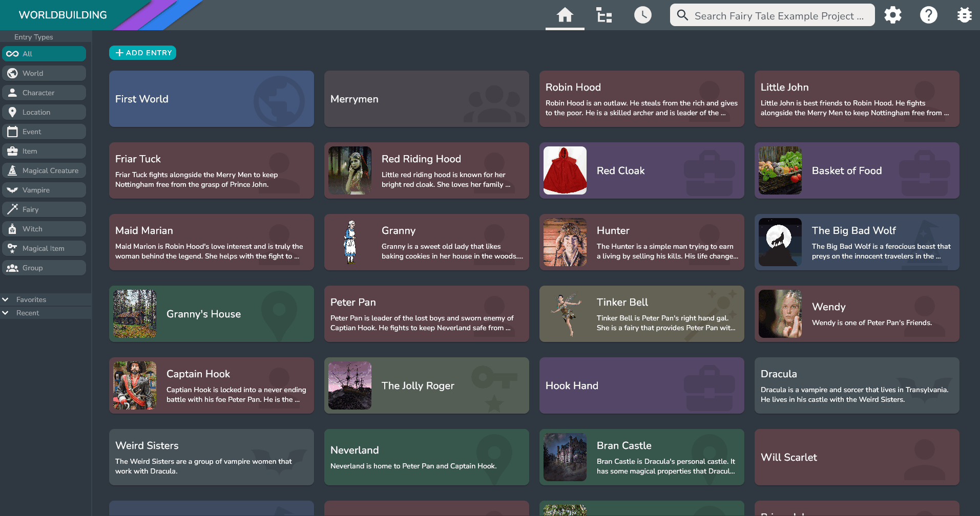Filter entries by Item type

click(44, 151)
